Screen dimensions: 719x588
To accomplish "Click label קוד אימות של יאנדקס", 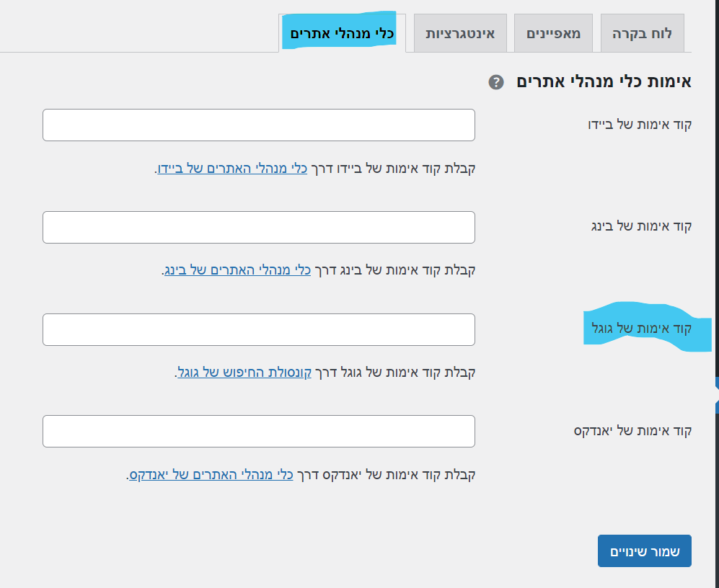I will [632, 431].
